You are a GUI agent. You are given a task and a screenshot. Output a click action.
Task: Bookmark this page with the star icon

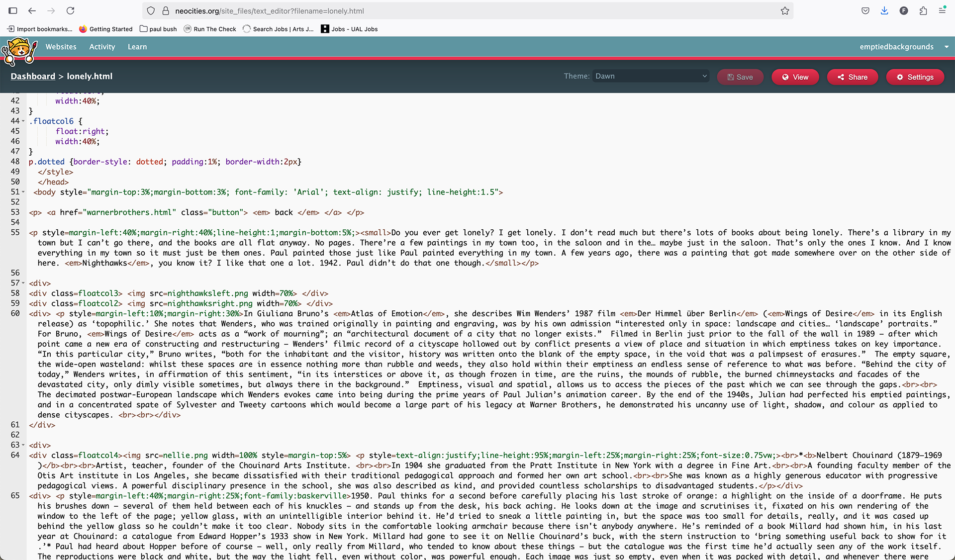point(785,11)
